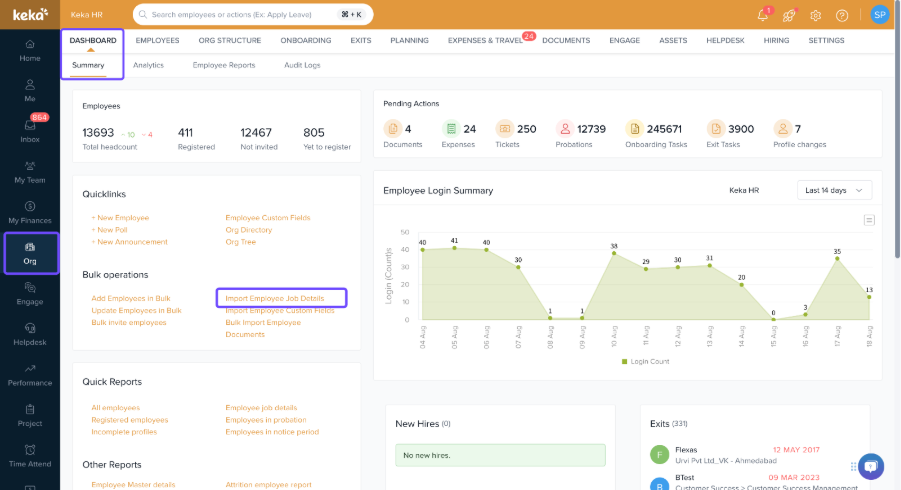Open the Exits tab
The width and height of the screenshot is (901, 490).
point(361,40)
